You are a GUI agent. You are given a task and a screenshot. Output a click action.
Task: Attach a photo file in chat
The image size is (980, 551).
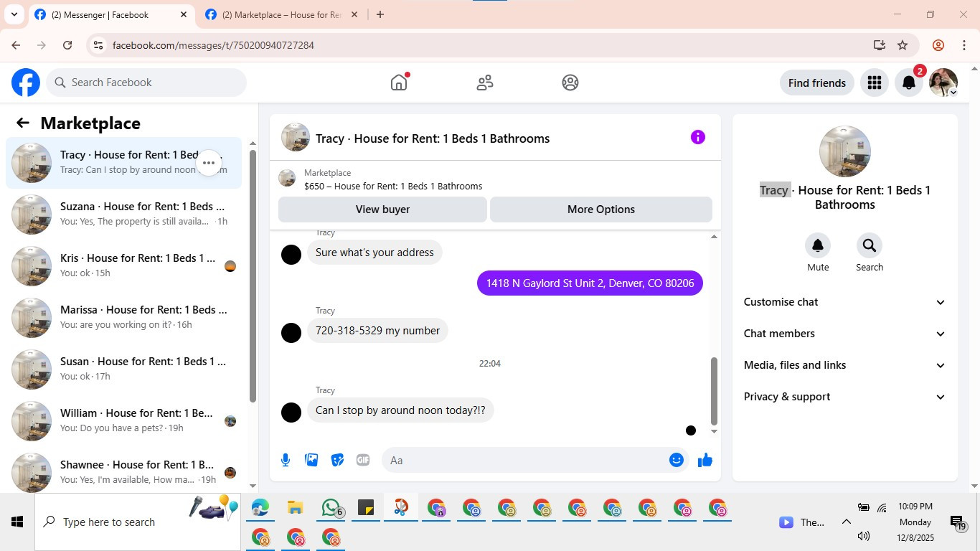(x=311, y=460)
